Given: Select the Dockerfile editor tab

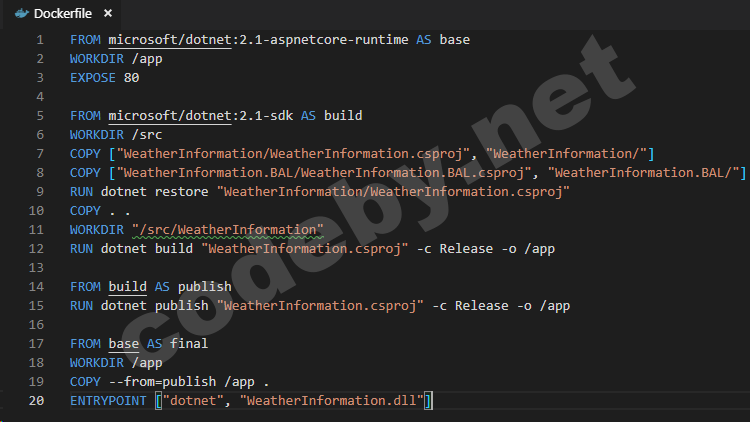Looking at the screenshot, I should [x=62, y=14].
